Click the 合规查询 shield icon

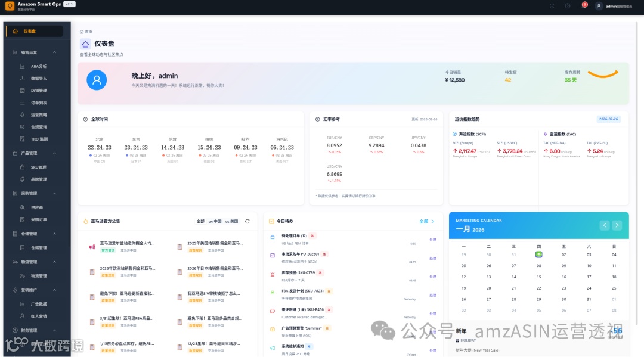click(x=22, y=127)
